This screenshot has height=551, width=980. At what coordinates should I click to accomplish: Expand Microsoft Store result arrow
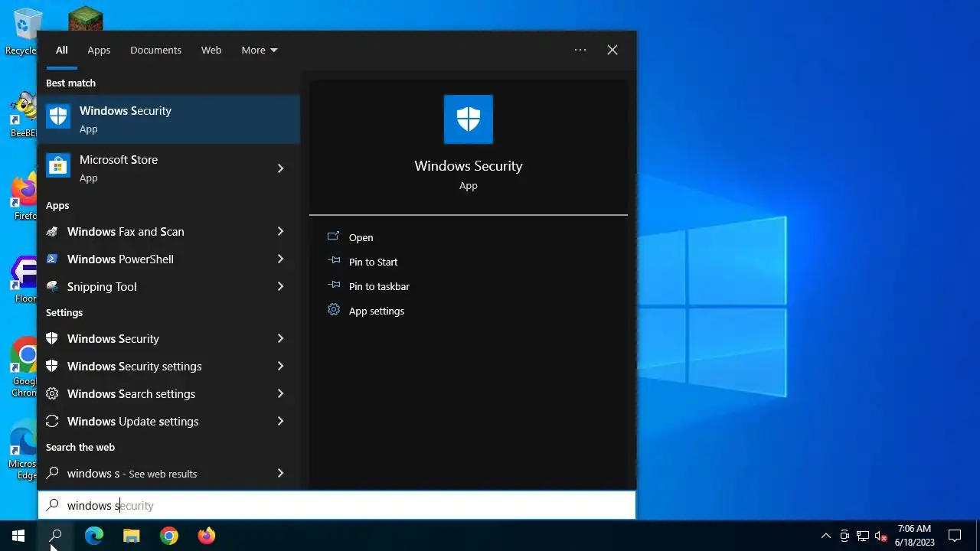pos(280,168)
